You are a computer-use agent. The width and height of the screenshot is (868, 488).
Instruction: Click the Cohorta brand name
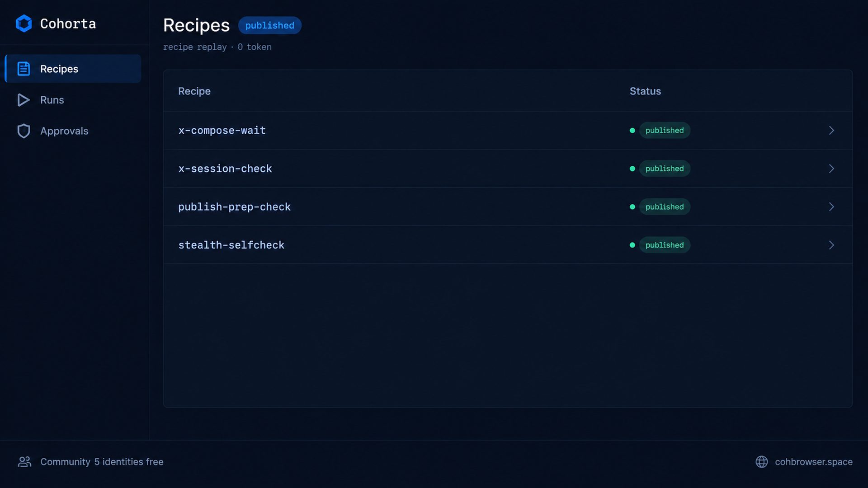[x=68, y=23]
